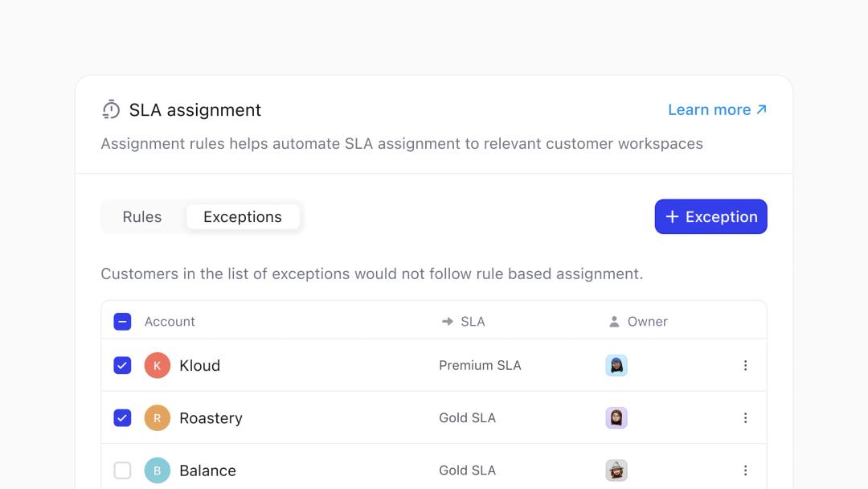Click the SLA column header arrow icon
This screenshot has height=489, width=868.
(448, 322)
